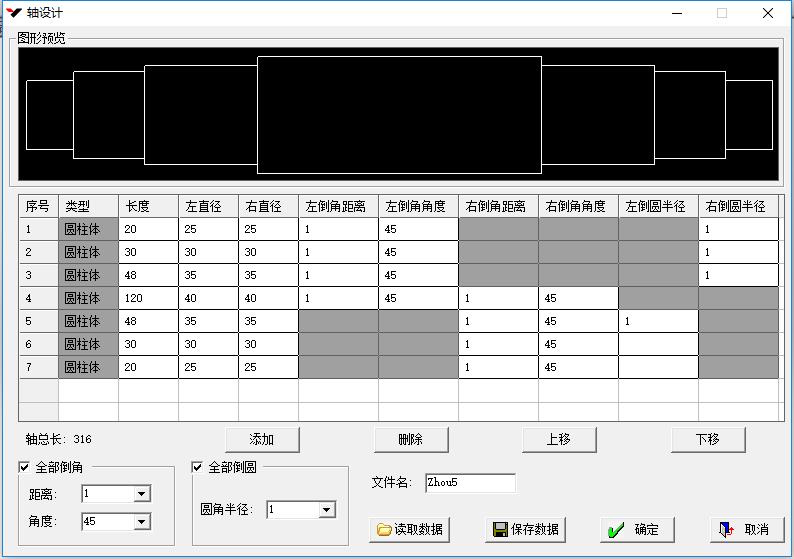Click the shaft preview drawing area
The height and width of the screenshot is (559, 794).
coord(398,114)
